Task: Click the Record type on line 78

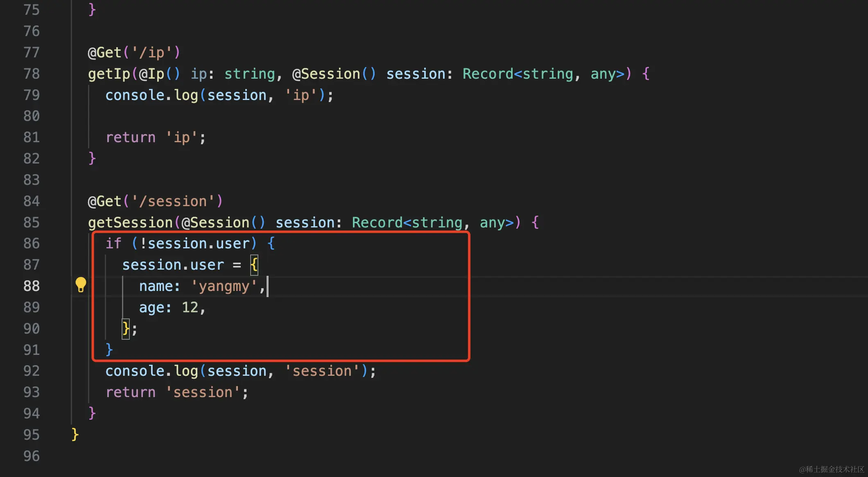Action: pyautogui.click(x=488, y=74)
